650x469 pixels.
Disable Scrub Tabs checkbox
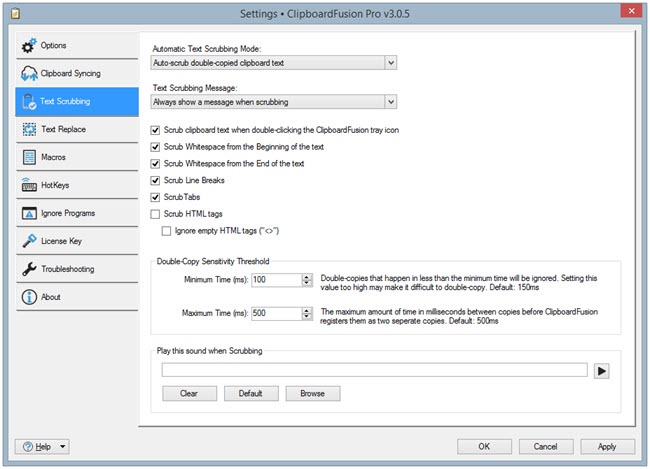click(x=155, y=197)
